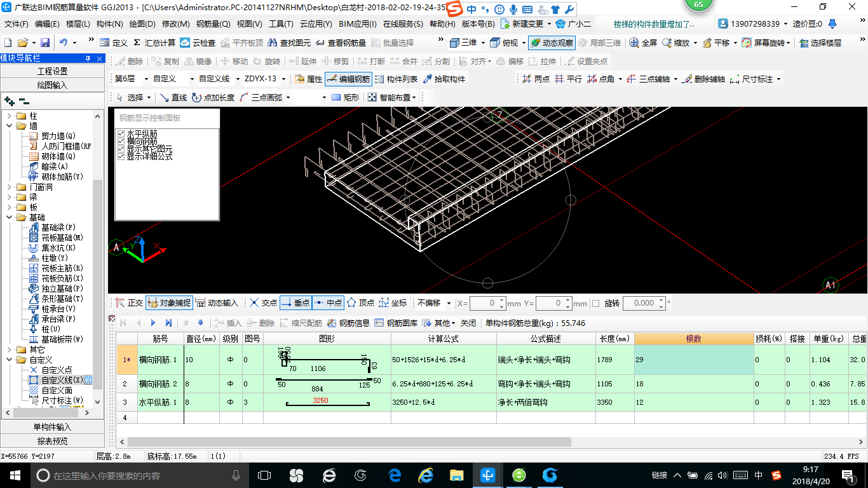Toggle 正交 orthogonal mode
The width and height of the screenshot is (868, 488).
click(x=130, y=303)
